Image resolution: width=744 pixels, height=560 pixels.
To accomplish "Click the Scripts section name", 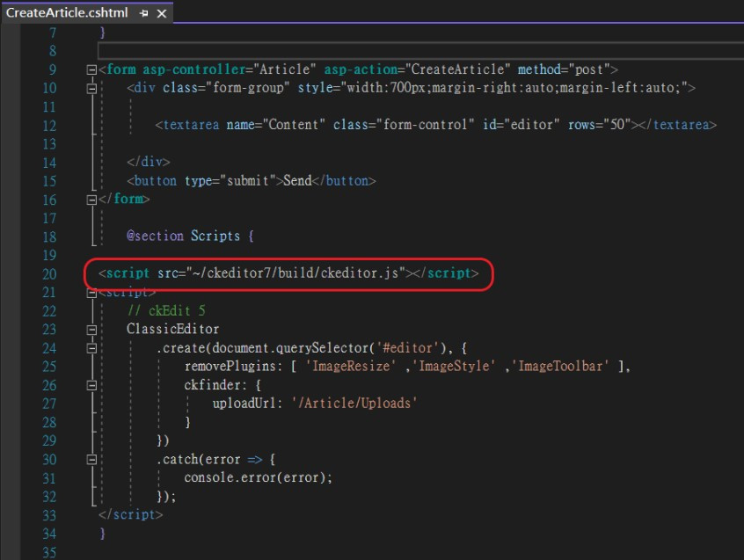I will [215, 236].
